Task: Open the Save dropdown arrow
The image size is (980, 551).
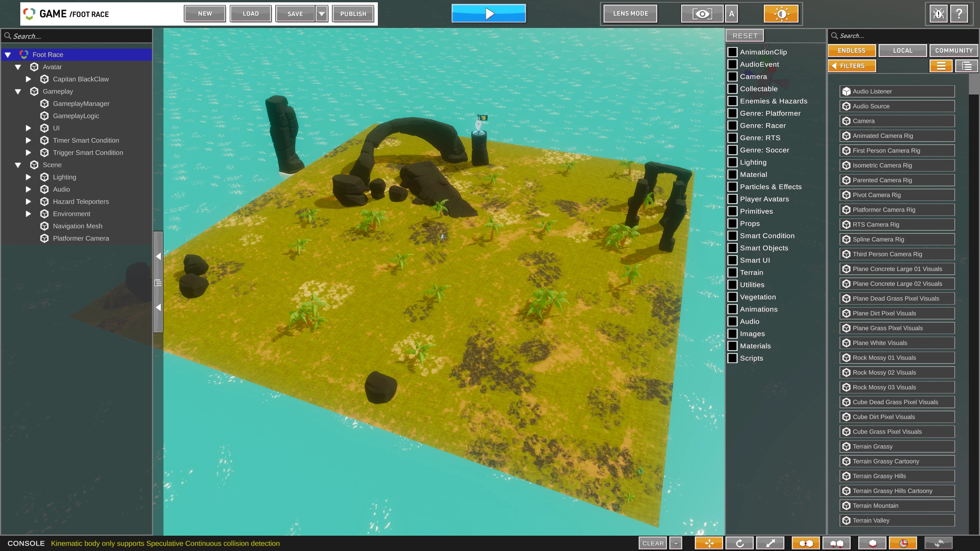Action: point(322,14)
